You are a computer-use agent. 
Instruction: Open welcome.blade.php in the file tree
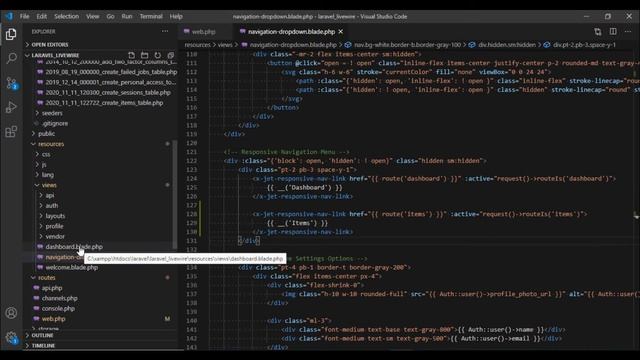pyautogui.click(x=71, y=267)
